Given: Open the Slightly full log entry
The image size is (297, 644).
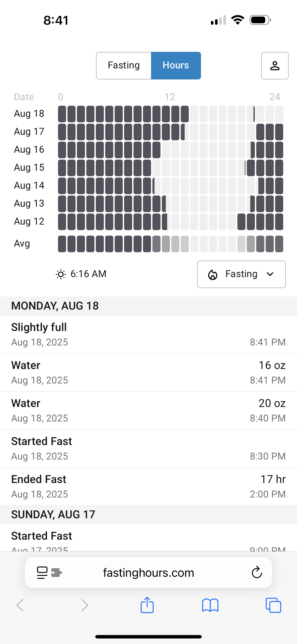Looking at the screenshot, I should click(148, 334).
